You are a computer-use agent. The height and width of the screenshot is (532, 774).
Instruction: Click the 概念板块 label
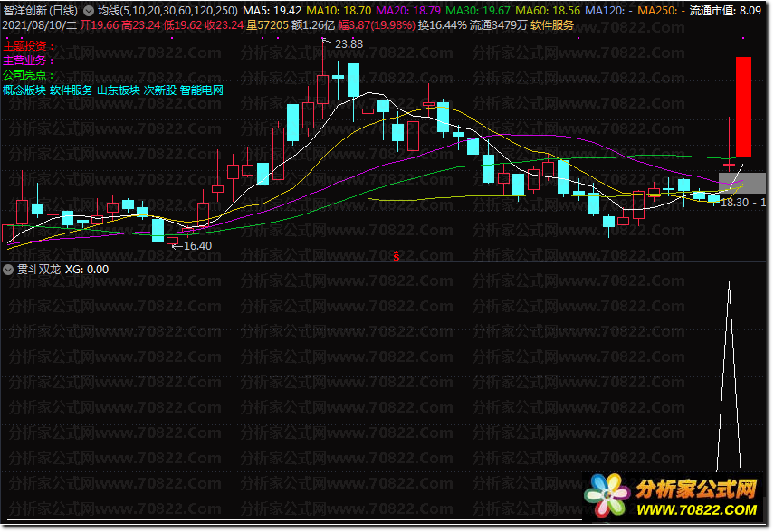pyautogui.click(x=24, y=90)
